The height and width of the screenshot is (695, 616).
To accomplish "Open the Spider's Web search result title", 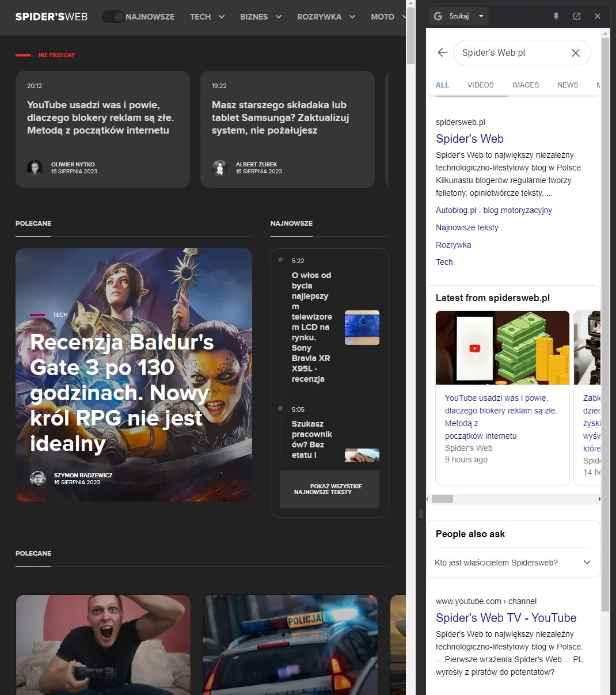I will [x=470, y=139].
